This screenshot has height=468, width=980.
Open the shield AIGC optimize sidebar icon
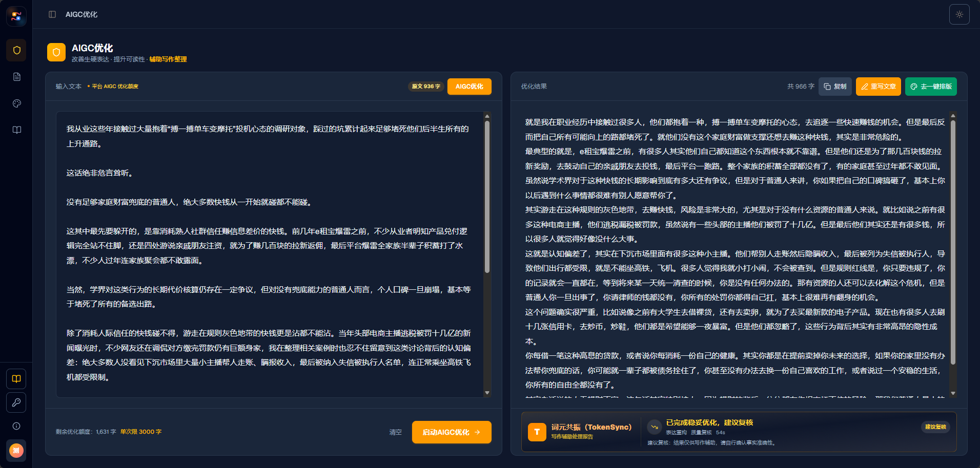[x=16, y=50]
